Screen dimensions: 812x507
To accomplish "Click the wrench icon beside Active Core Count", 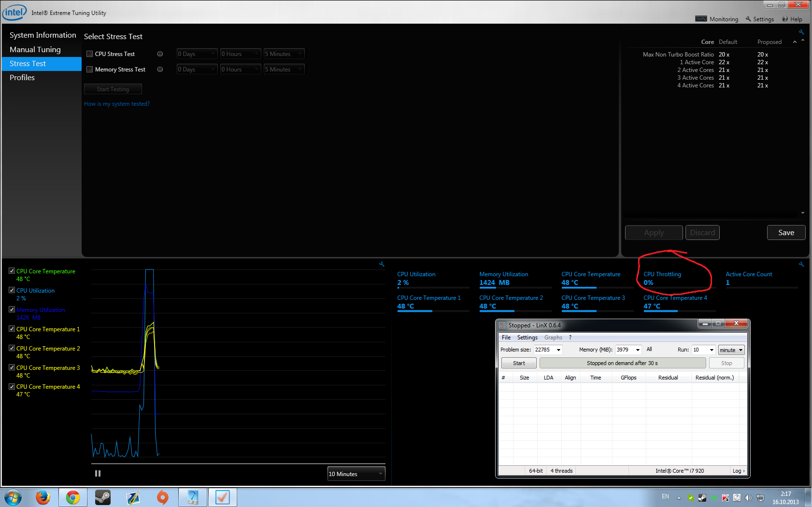I will tap(801, 264).
